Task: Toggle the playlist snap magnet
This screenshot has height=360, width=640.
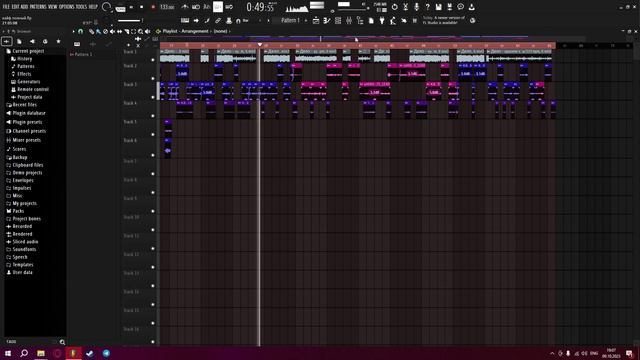Action: pyautogui.click(x=80, y=31)
